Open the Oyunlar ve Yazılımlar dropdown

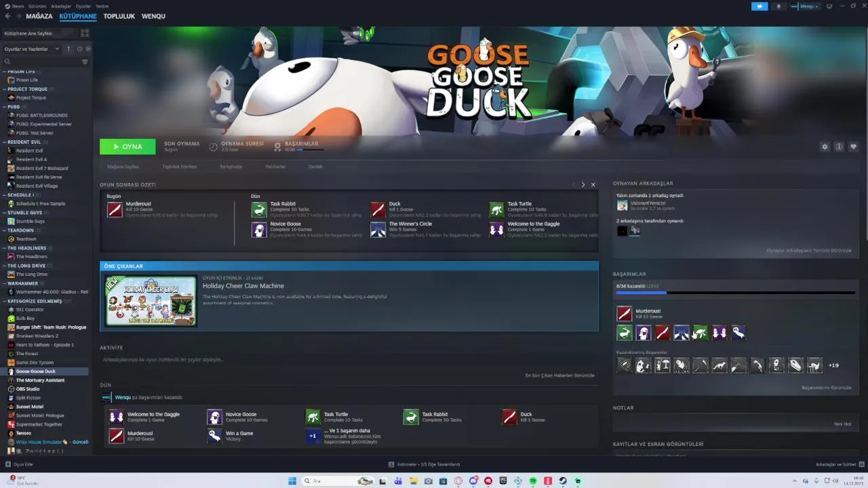click(32, 49)
